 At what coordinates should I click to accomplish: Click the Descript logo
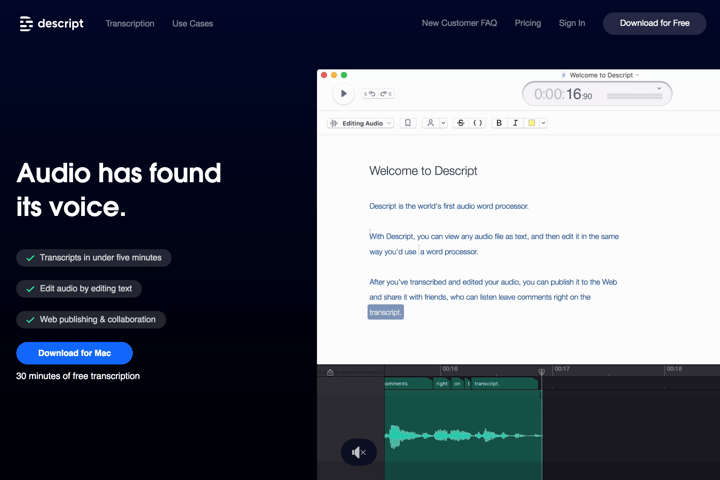pos(51,23)
